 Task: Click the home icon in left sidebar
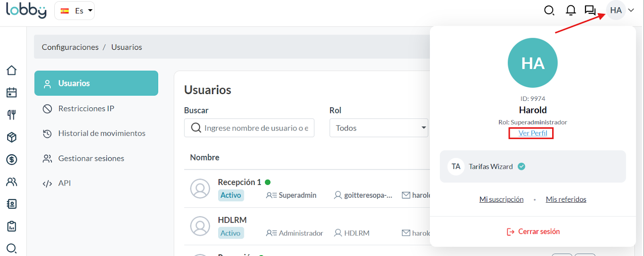click(x=12, y=70)
